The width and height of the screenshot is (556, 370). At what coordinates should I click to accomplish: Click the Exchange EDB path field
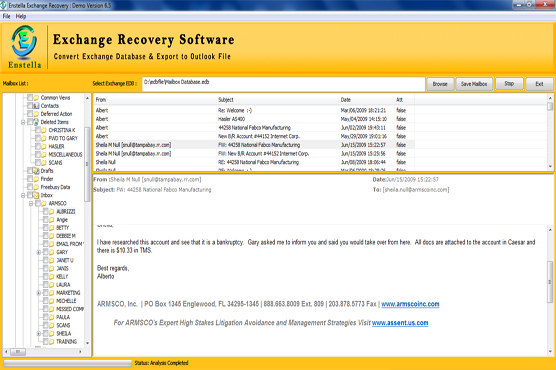click(x=283, y=84)
